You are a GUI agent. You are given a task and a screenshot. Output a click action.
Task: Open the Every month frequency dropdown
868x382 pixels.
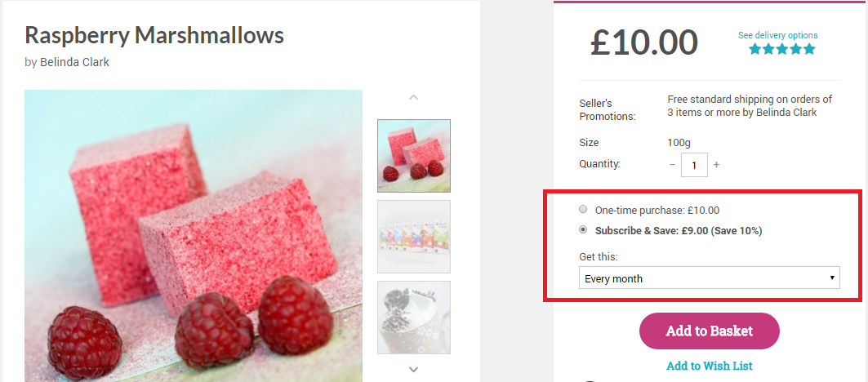(x=709, y=278)
